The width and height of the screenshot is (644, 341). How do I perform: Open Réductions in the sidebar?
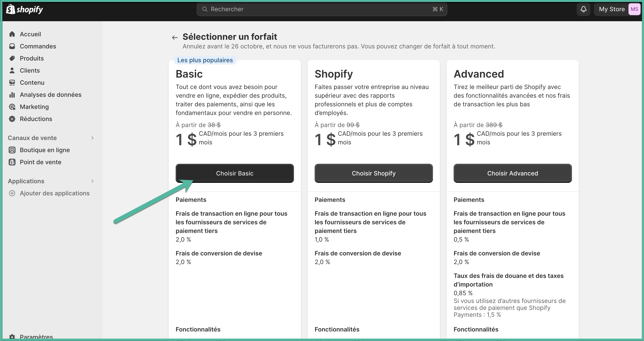click(36, 119)
